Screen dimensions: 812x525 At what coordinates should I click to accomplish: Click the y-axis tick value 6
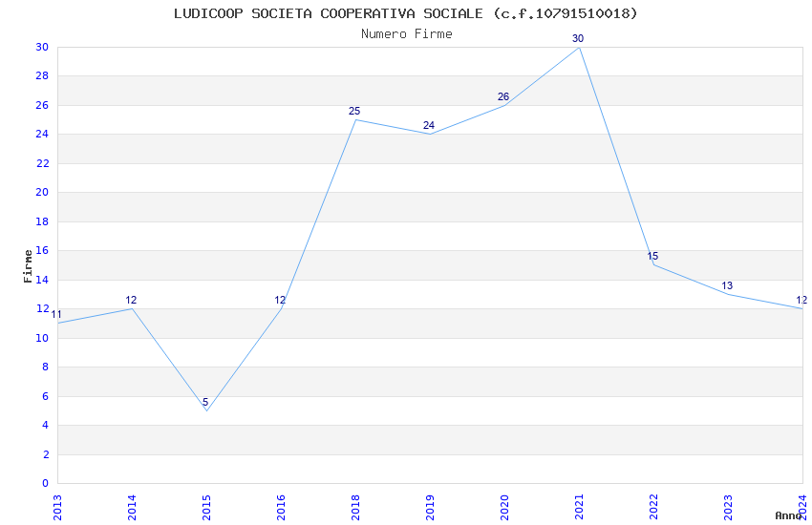click(x=46, y=396)
